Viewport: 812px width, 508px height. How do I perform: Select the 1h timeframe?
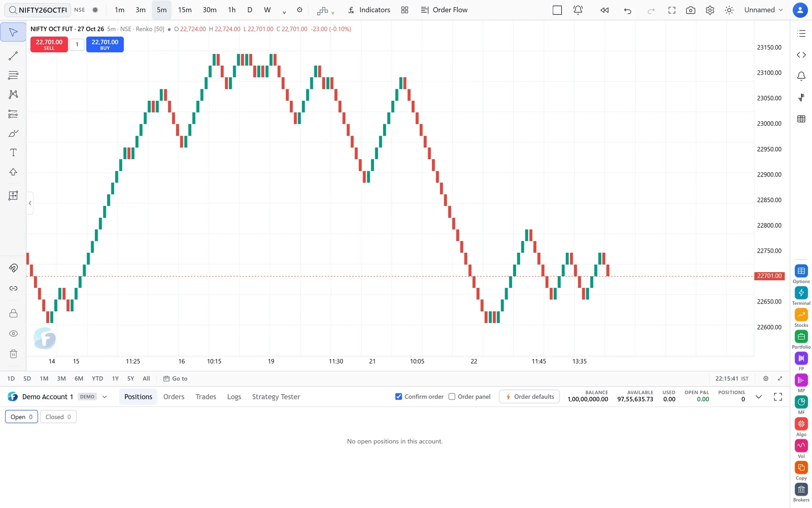[x=232, y=10]
